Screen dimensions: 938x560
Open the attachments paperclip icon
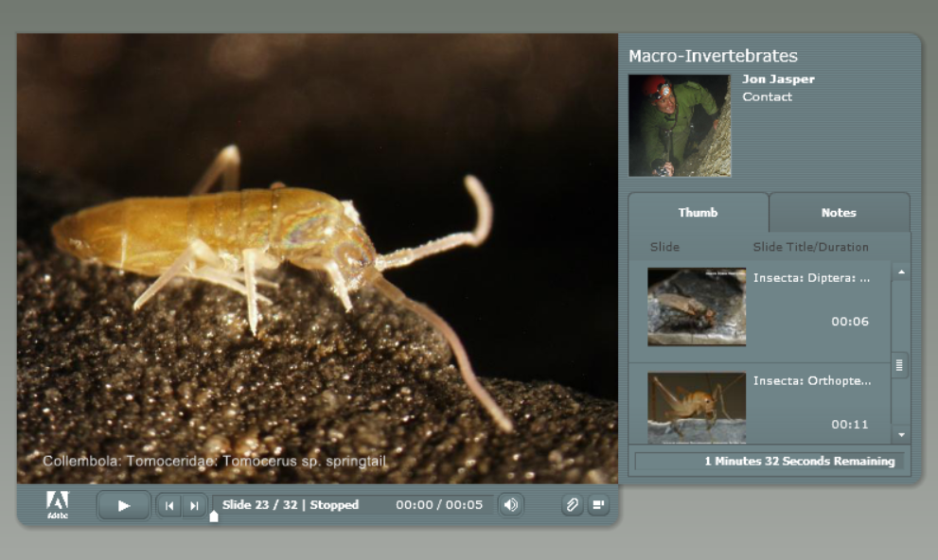(572, 505)
